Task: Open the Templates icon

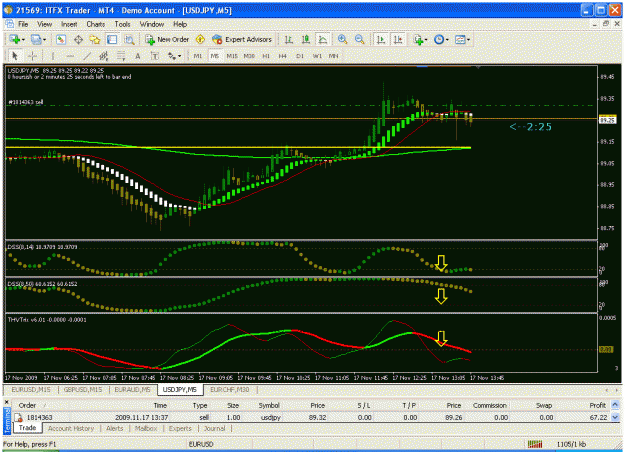Action: [460, 39]
